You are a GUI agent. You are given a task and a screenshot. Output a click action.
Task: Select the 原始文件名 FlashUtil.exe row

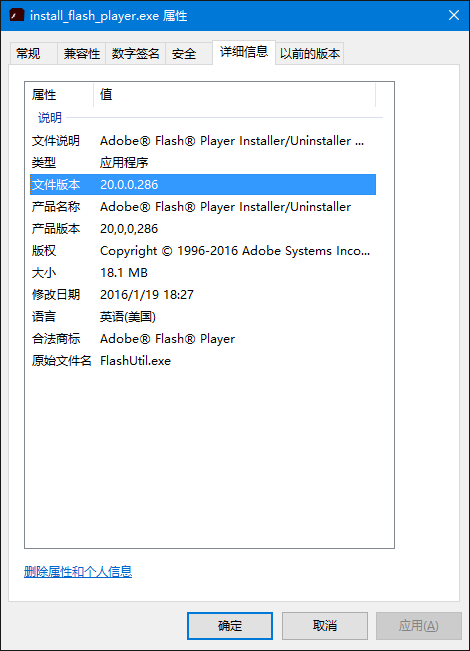click(203, 361)
